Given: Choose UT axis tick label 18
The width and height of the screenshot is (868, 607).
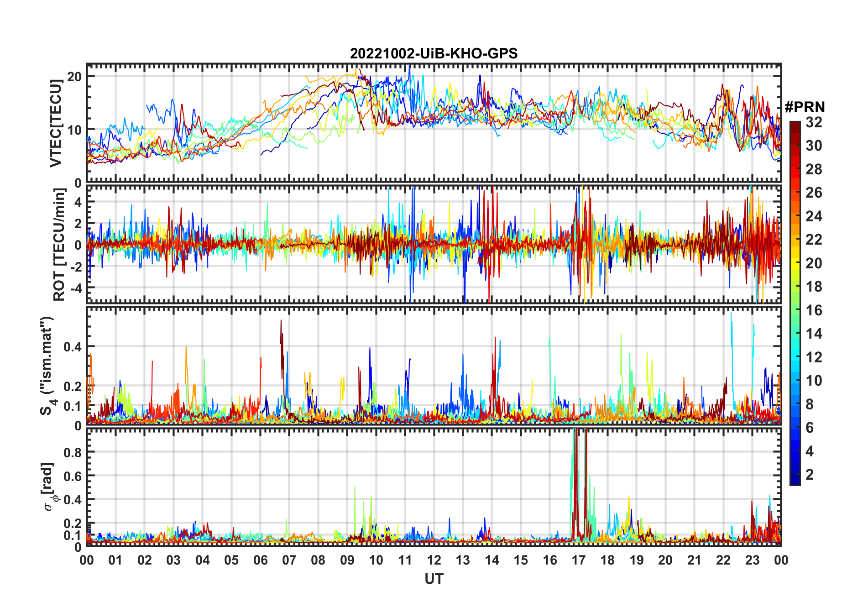Looking at the screenshot, I should point(607,560).
